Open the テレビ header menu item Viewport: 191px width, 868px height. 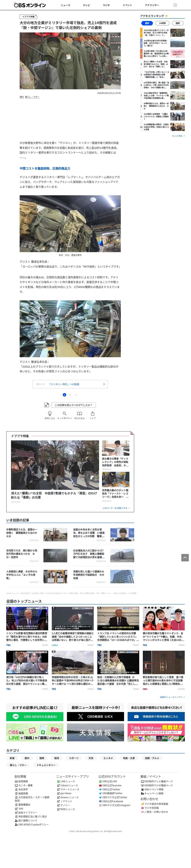(87, 5)
